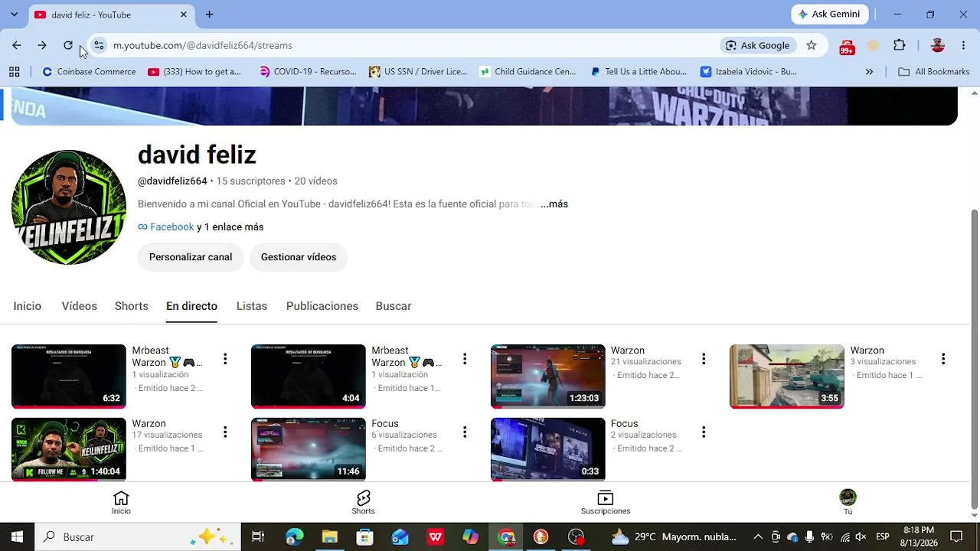This screenshot has height=551, width=980.
Task: Open Suscripciones in the bottom navigation bar
Action: 606,503
